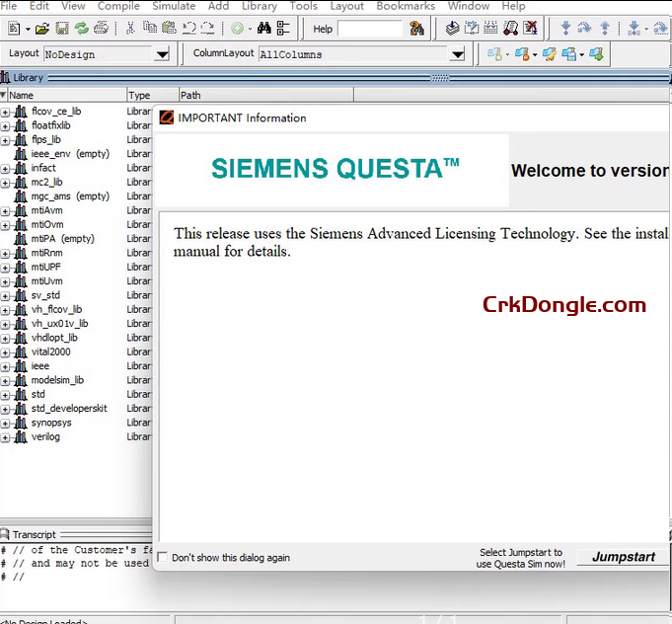Image resolution: width=672 pixels, height=624 pixels.
Task: Open the Simulate menu
Action: (x=174, y=6)
